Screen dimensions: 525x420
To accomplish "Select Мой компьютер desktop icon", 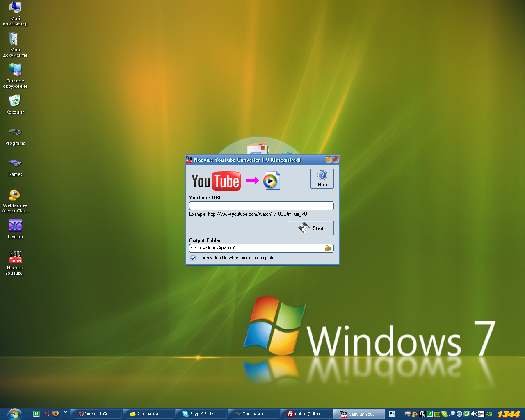I will pyautogui.click(x=15, y=14).
